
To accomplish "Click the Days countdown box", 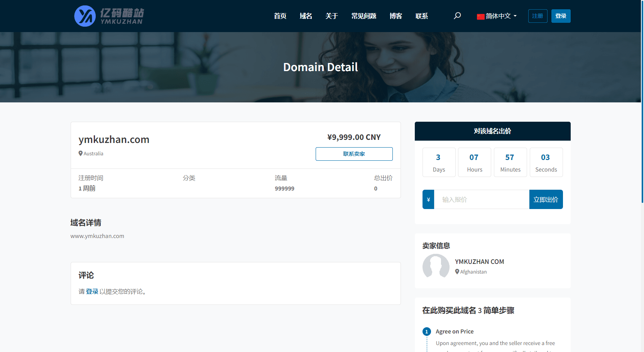I will point(439,162).
